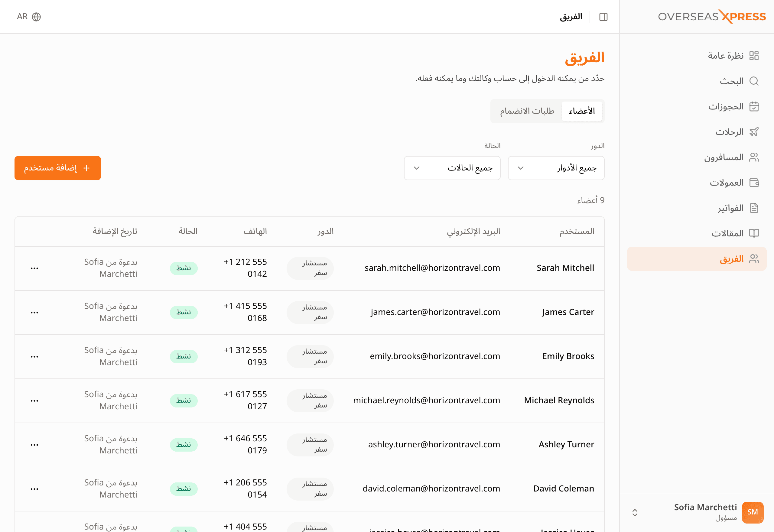The width and height of the screenshot is (774, 532).
Task: Open المقالات articles book icon
Action: tap(754, 233)
